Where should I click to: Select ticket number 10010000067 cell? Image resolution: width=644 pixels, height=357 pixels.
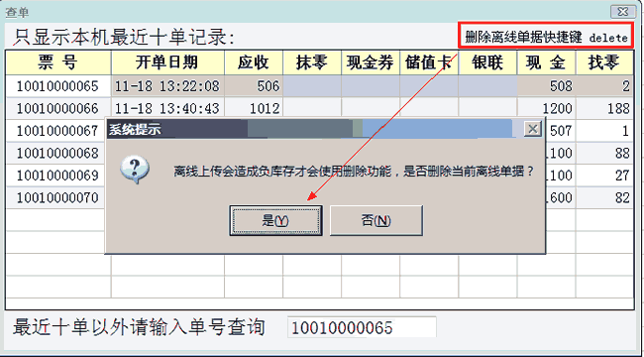click(x=55, y=131)
